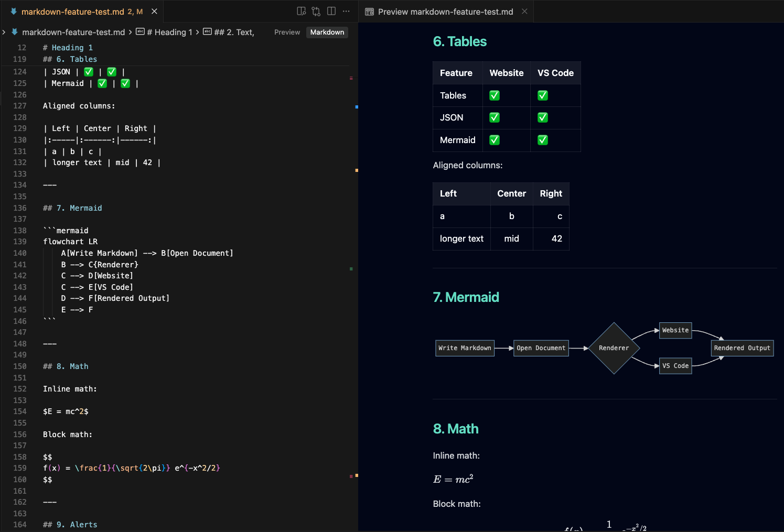
Task: Click the file icon in the breadcrumb
Action: [x=15, y=32]
